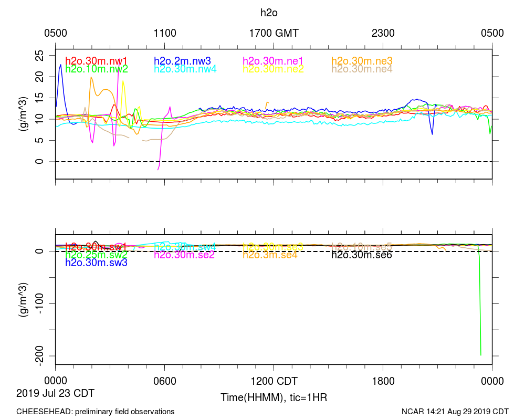Select legend label h2o.30m.ne2
Screen dimensions: 525x420
(x=273, y=69)
